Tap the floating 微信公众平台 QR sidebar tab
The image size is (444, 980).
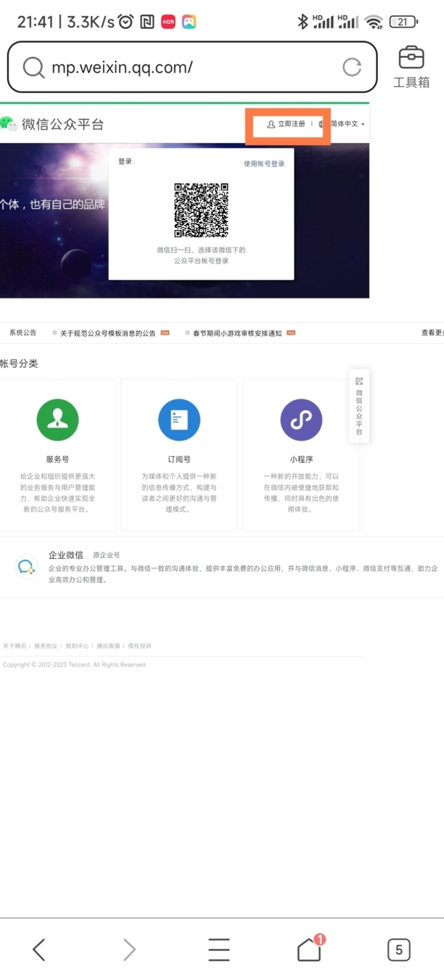pos(359,407)
